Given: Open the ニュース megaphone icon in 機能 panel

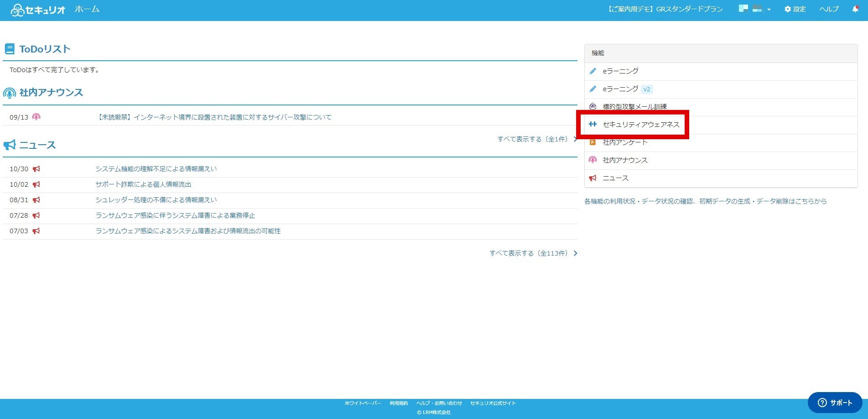Looking at the screenshot, I should (x=593, y=178).
